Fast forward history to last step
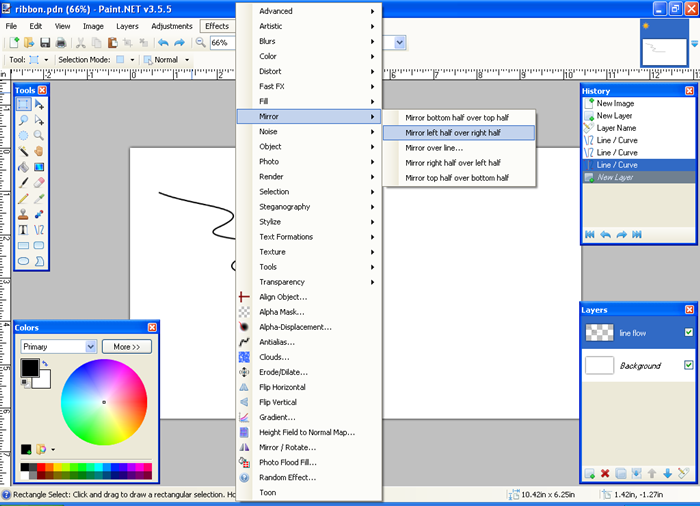This screenshot has height=506, width=700. pyautogui.click(x=637, y=234)
